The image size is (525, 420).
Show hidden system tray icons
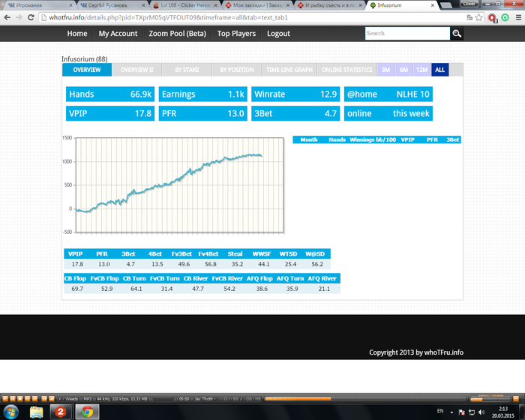[451, 412]
